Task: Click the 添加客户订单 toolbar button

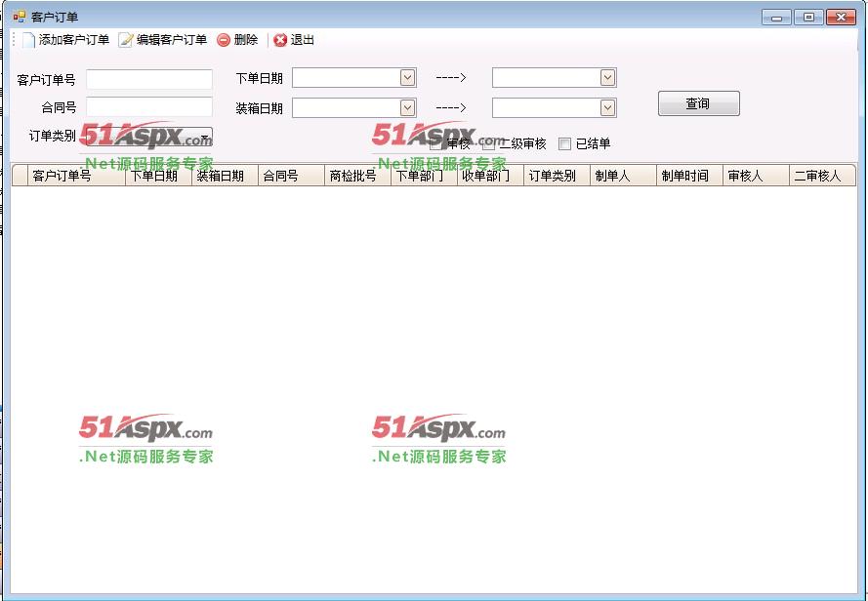Action: [x=65, y=40]
